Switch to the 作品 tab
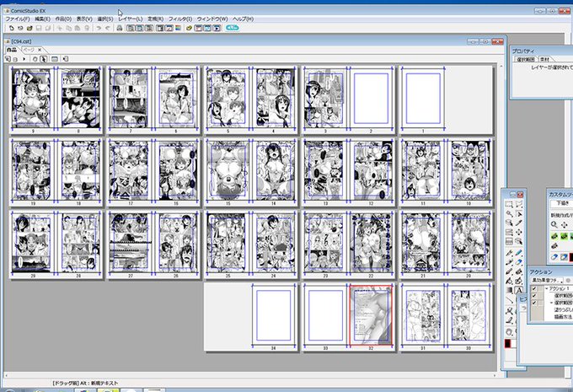The width and height of the screenshot is (573, 392). tap(12, 50)
